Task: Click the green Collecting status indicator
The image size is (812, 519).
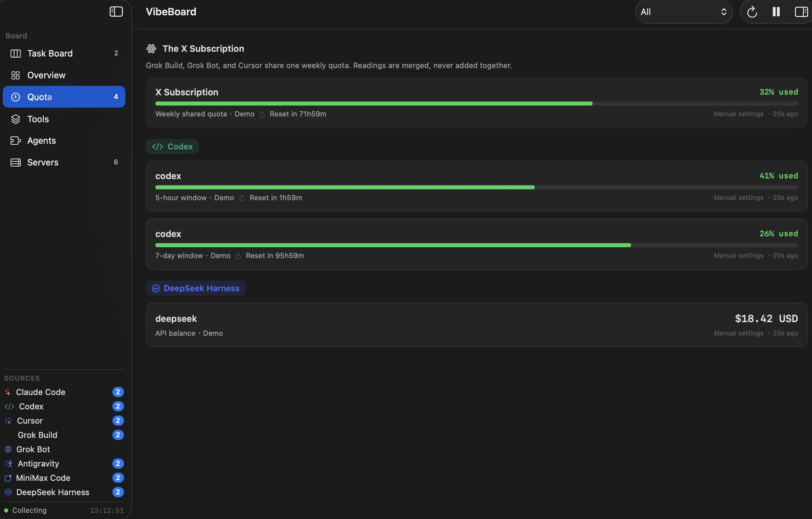Action: [6, 510]
